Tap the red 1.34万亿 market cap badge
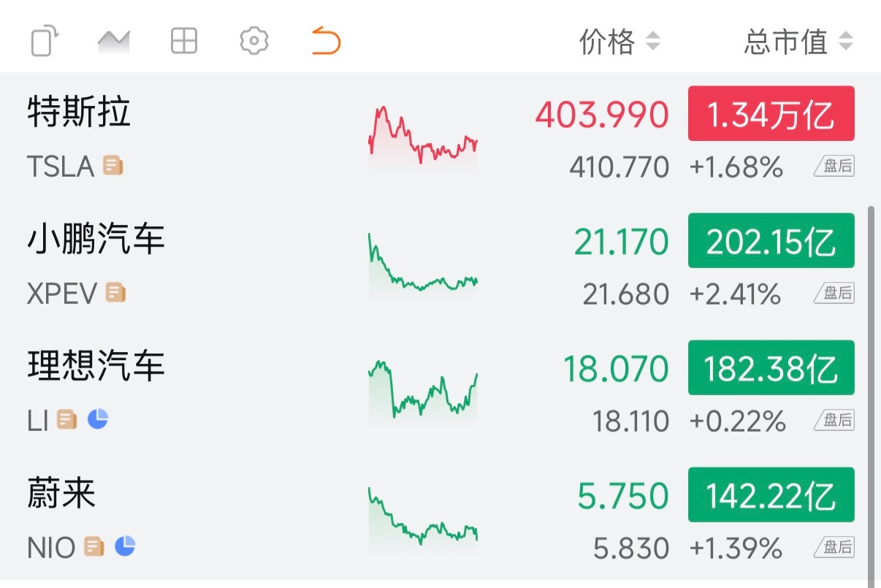 [x=771, y=114]
